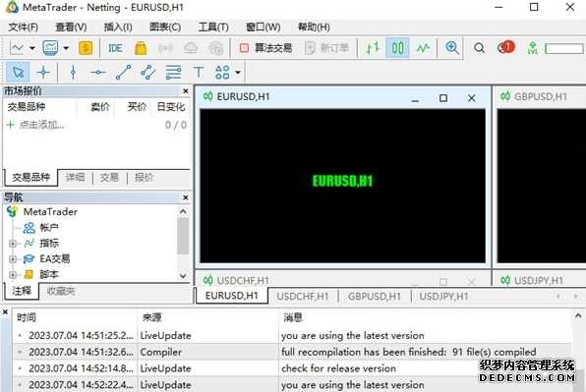Click the signals broadcast icon
The height and width of the screenshot is (392, 586).
click(x=165, y=48)
